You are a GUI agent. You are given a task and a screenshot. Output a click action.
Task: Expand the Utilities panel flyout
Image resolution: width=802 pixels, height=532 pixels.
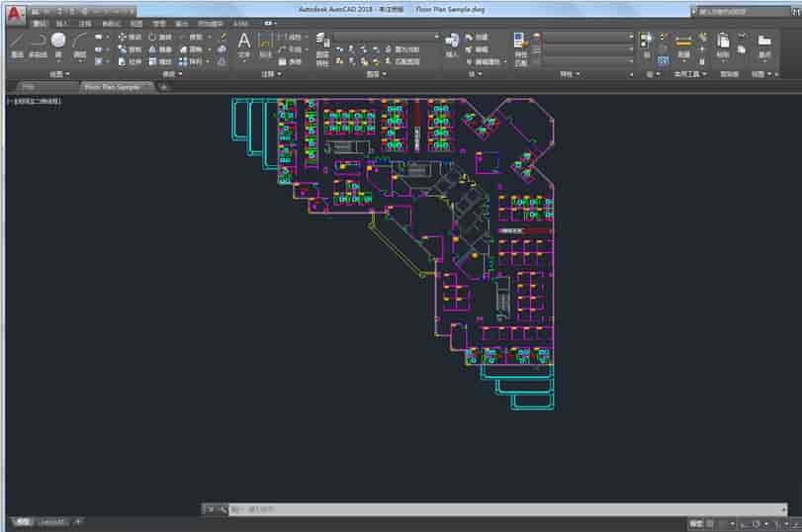(x=690, y=74)
